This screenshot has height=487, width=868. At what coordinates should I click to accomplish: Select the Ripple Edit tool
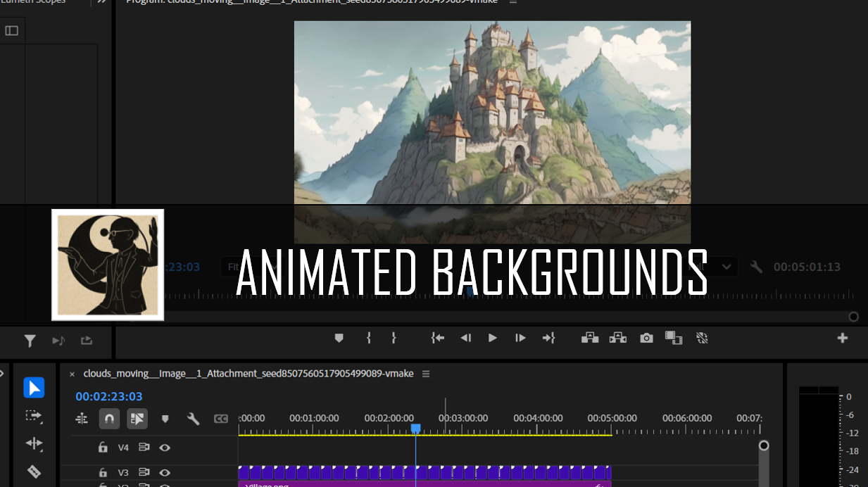pyautogui.click(x=34, y=443)
